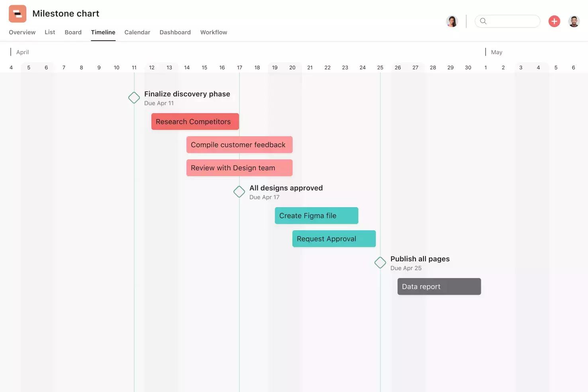Switch to the Workflow tab

214,32
